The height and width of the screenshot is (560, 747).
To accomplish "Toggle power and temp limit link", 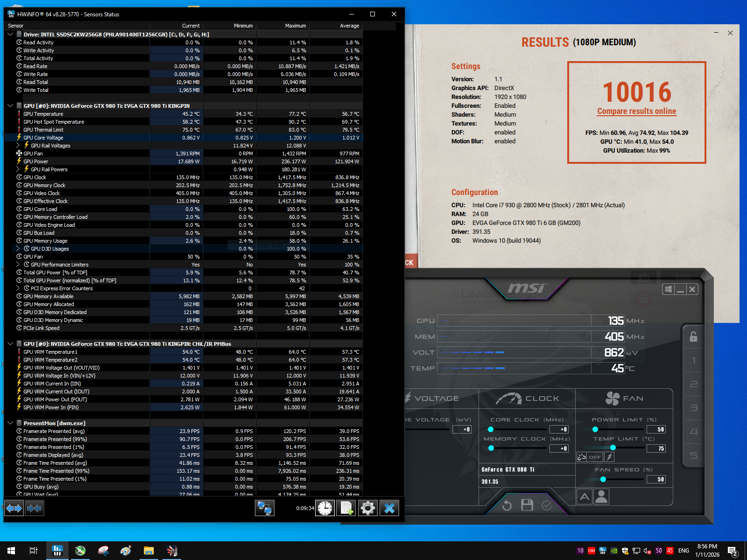I will click(x=581, y=457).
